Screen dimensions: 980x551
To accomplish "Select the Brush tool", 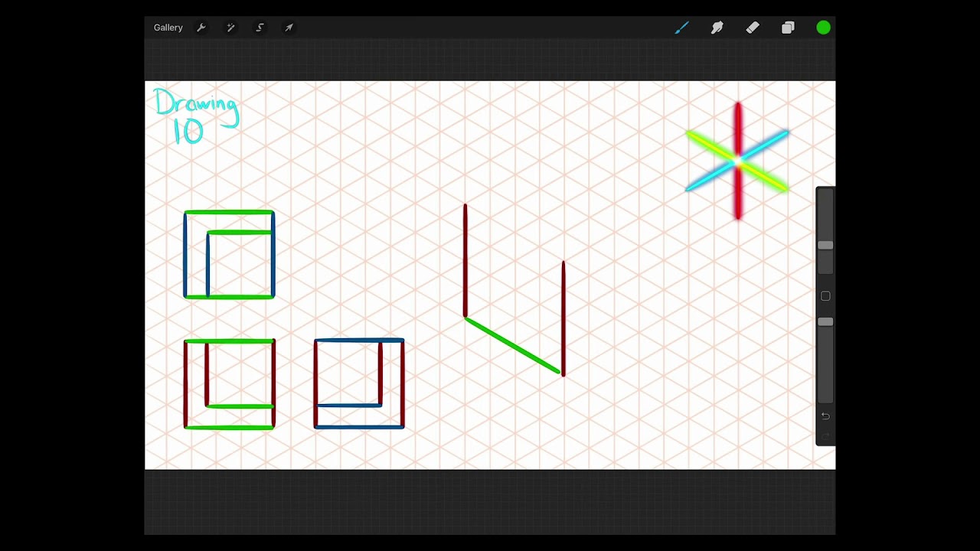I will (x=681, y=28).
